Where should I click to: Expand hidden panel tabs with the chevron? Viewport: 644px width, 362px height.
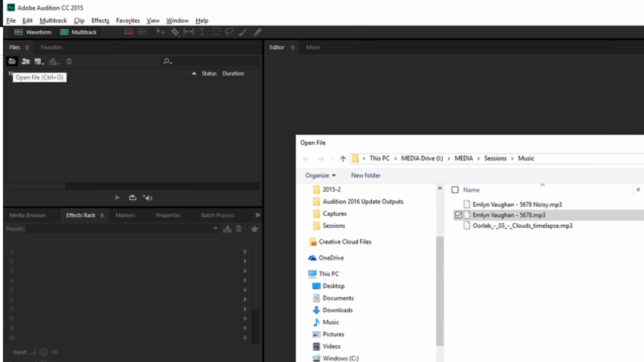pyautogui.click(x=257, y=215)
